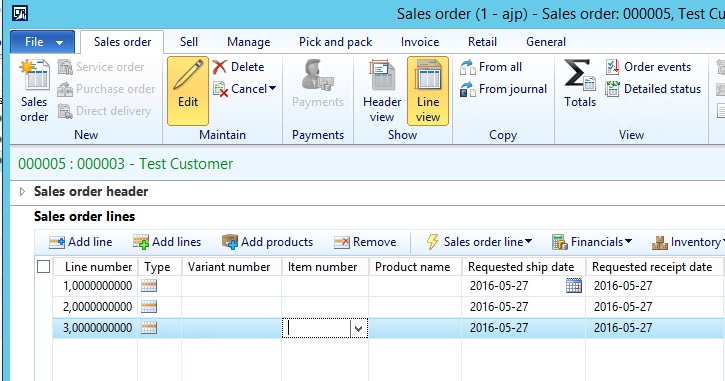The width and height of the screenshot is (725, 381).
Task: Click the Payments ribbon button
Action: click(x=318, y=84)
